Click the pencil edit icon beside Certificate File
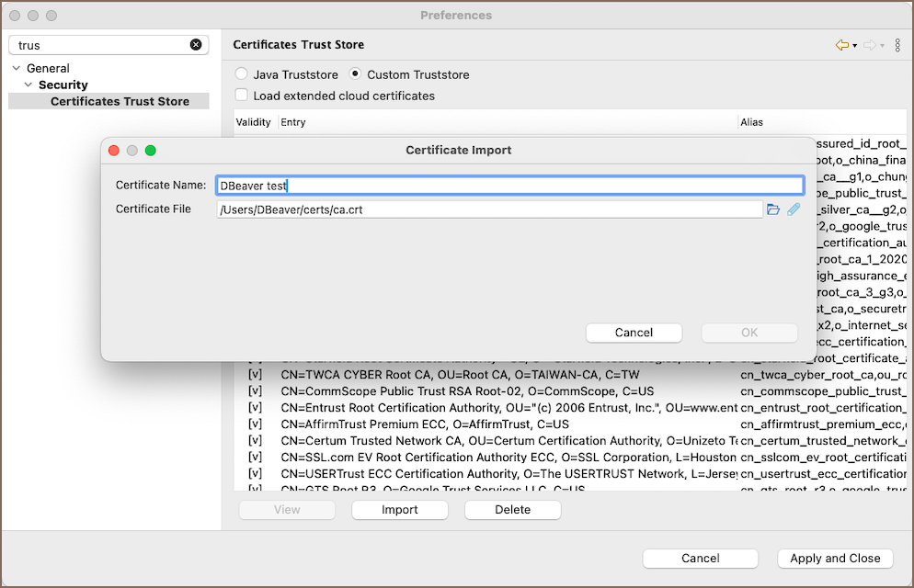914x588 pixels. pyautogui.click(x=794, y=209)
